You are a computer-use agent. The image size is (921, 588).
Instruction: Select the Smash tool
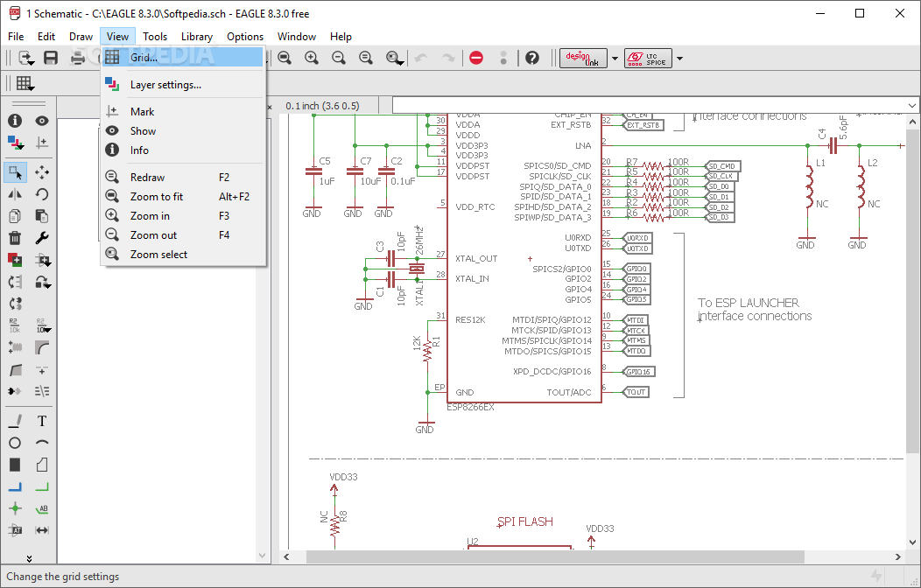click(15, 347)
